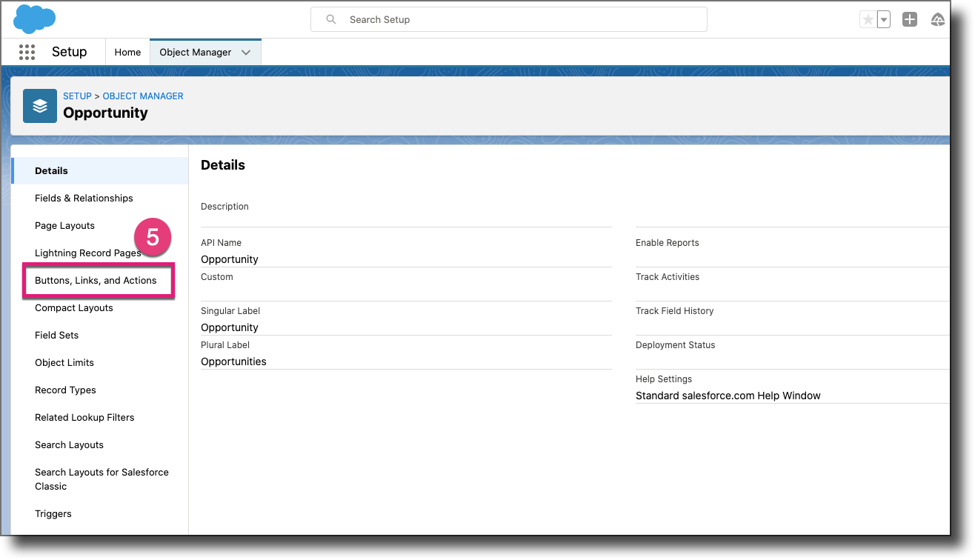Image resolution: width=975 pixels, height=560 pixels.
Task: Open the App Launcher waffle icon
Action: point(27,52)
